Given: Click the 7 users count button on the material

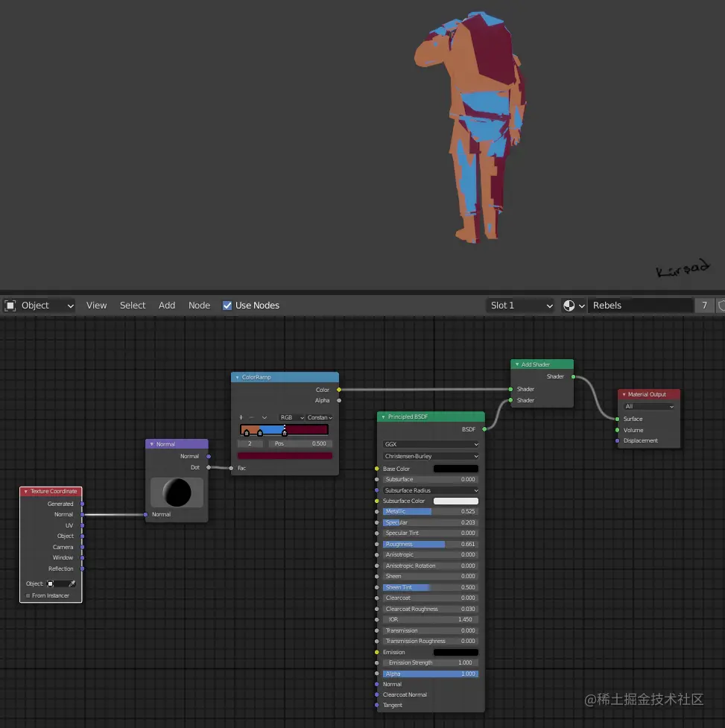Looking at the screenshot, I should pyautogui.click(x=705, y=305).
